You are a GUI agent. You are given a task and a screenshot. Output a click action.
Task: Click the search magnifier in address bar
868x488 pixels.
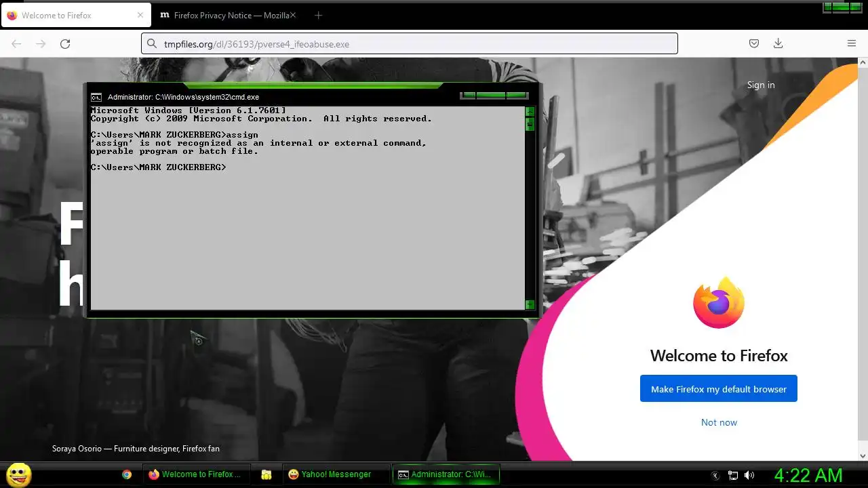152,44
